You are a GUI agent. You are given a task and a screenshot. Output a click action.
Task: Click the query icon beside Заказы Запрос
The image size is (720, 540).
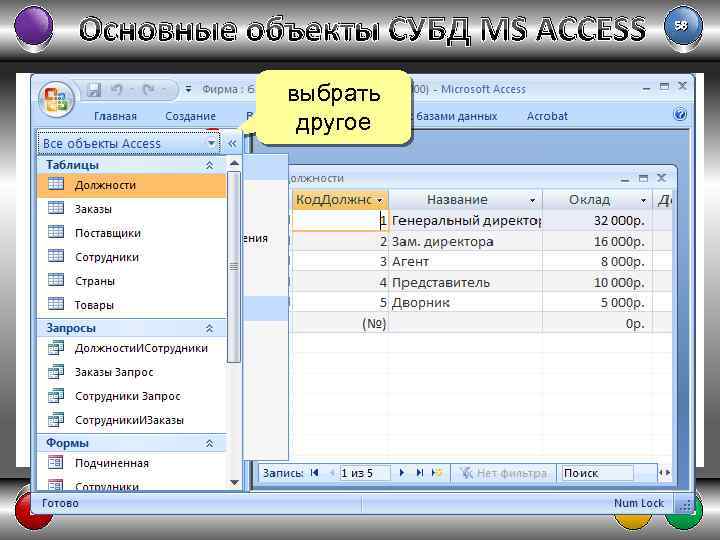tap(56, 371)
